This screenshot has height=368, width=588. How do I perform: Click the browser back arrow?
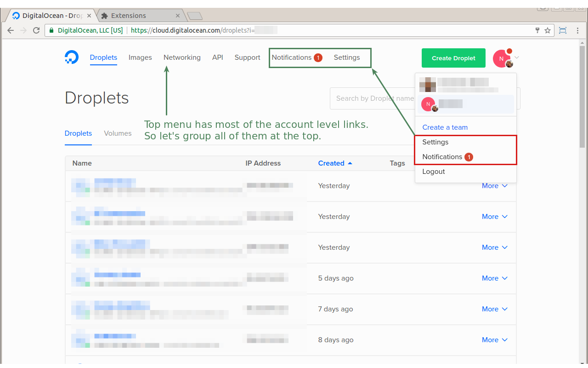click(x=10, y=30)
